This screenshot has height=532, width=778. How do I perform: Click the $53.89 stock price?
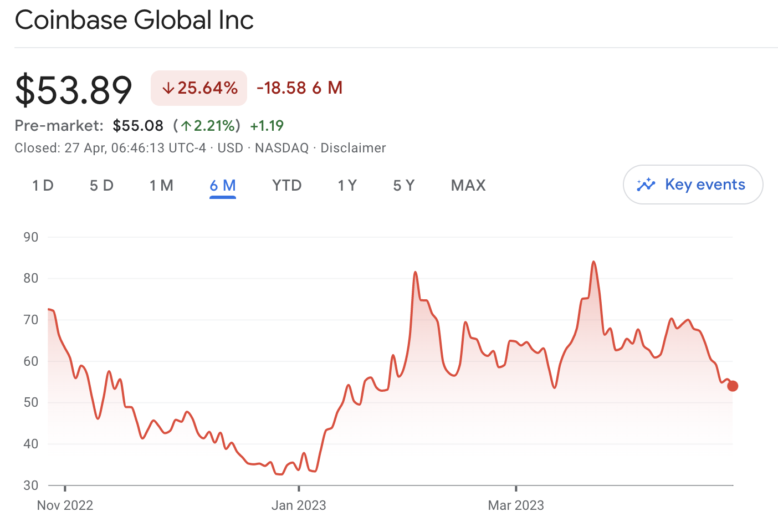(74, 89)
